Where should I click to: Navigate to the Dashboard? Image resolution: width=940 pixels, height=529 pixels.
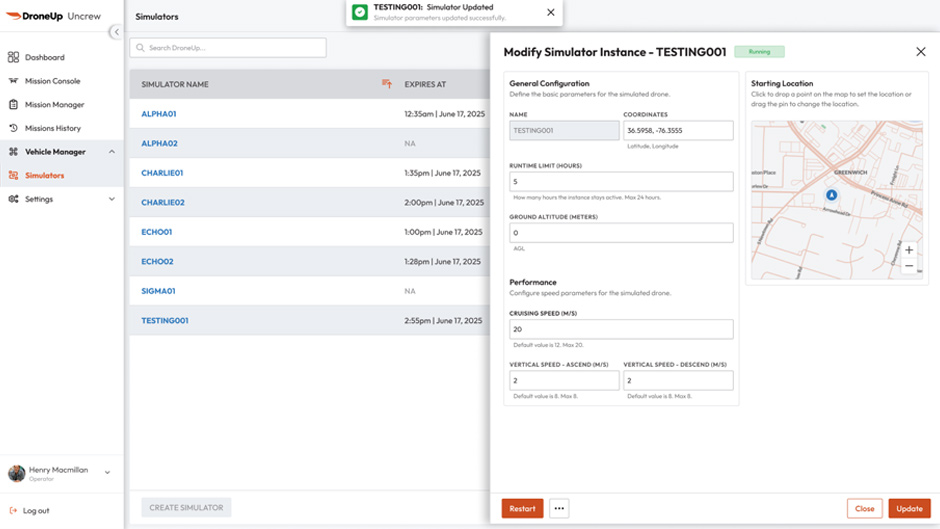click(44, 57)
